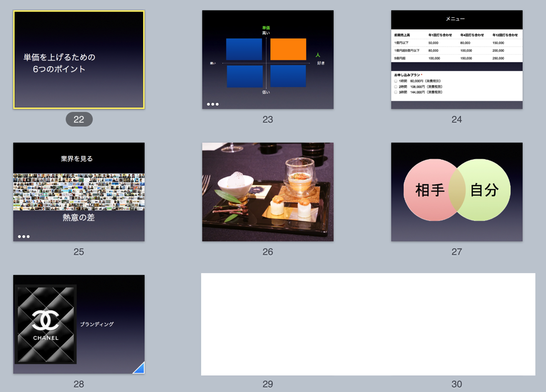This screenshot has height=392, width=546.
Task: Select slide 27 Venn diagram 相手 自分
Action: coord(457,192)
